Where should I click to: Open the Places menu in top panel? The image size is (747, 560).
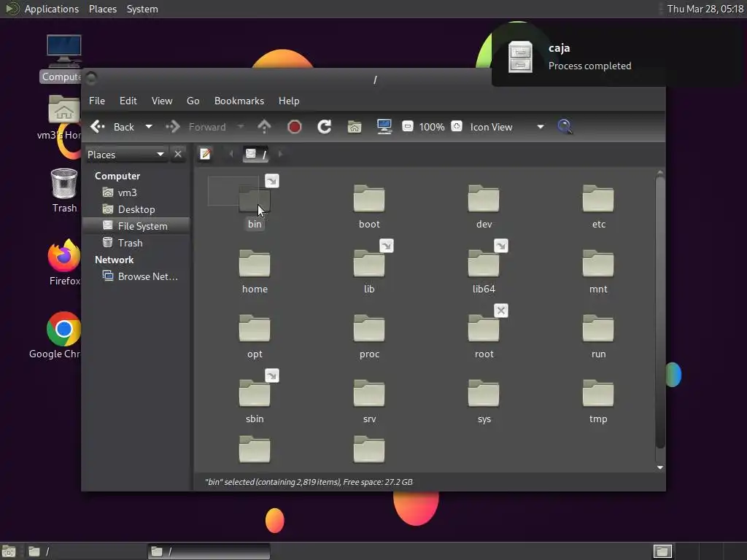(x=103, y=9)
